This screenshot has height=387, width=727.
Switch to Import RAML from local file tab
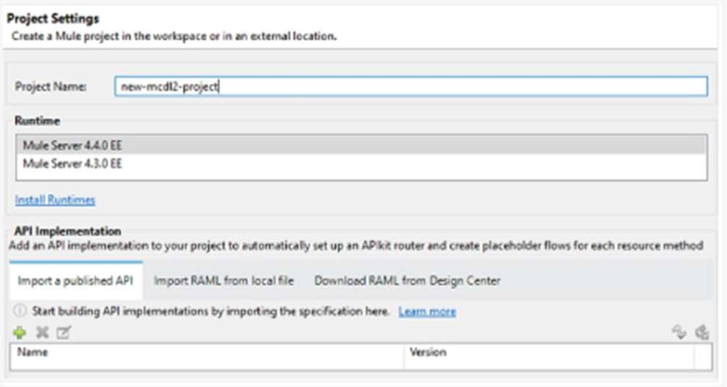pos(223,280)
